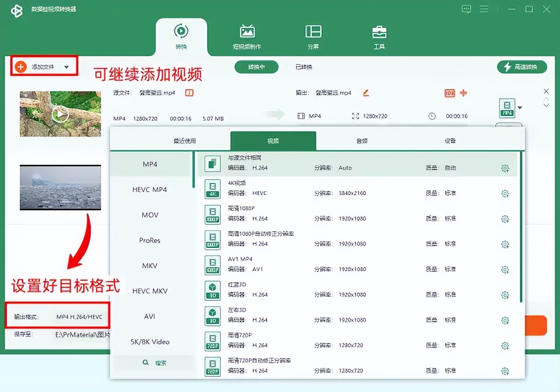Edit output filename with the pencil icon
Viewport: 560px width, 392px height.
[x=366, y=93]
